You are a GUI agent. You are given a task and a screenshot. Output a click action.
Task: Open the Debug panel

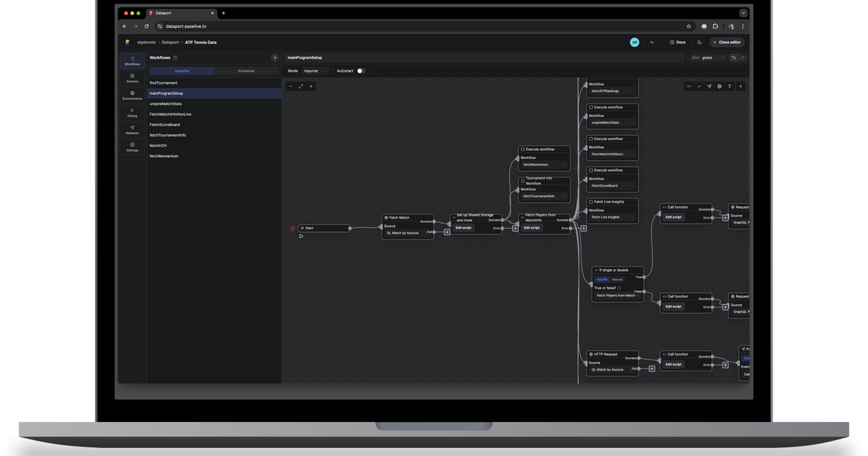(x=132, y=114)
